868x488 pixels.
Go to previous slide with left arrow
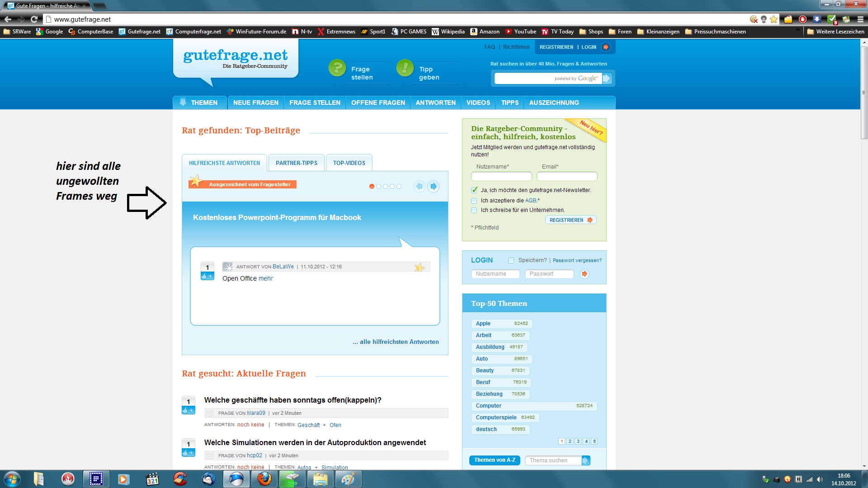point(420,186)
